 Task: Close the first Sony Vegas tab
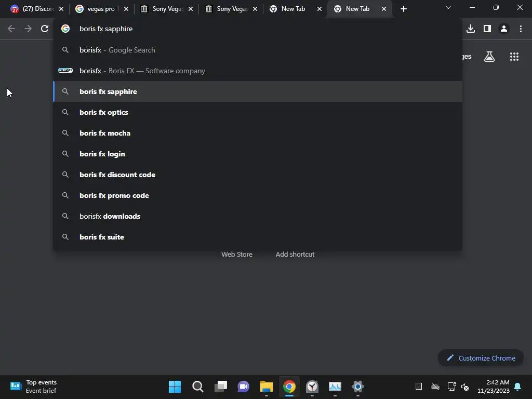tap(191, 9)
